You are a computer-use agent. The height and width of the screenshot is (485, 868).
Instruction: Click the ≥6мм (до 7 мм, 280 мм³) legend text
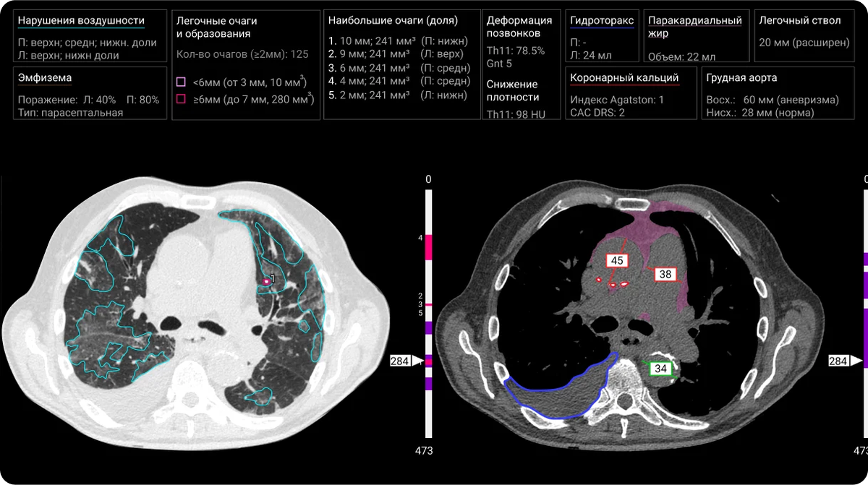tap(252, 100)
